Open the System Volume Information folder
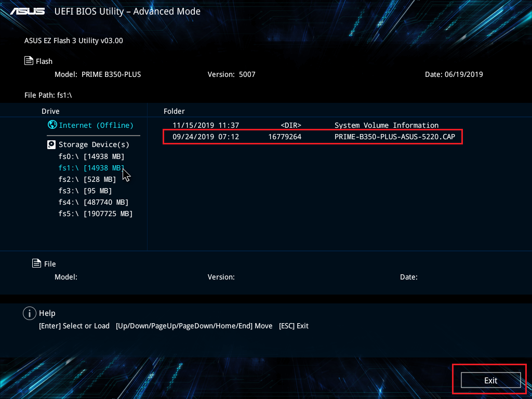 pos(386,125)
